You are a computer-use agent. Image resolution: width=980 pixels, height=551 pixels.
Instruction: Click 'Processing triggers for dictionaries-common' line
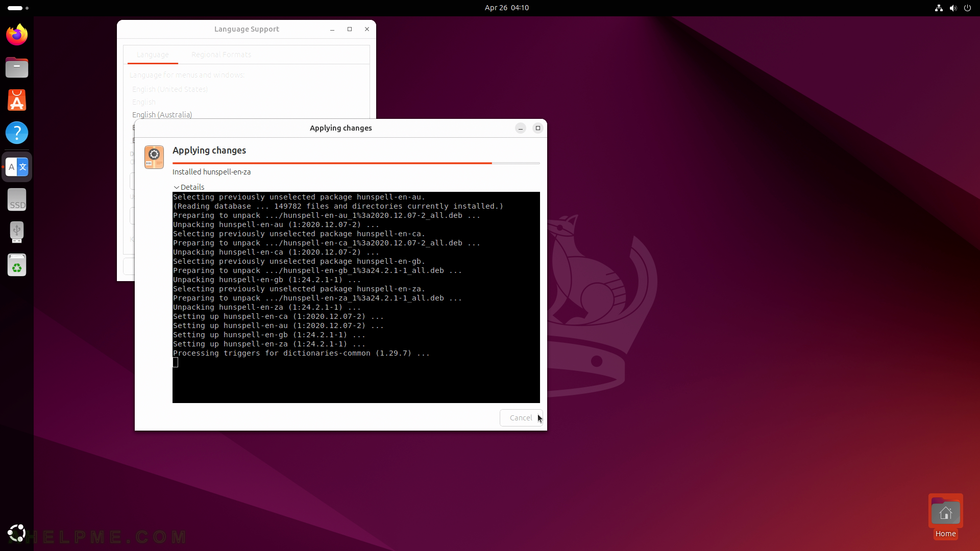pos(301,353)
